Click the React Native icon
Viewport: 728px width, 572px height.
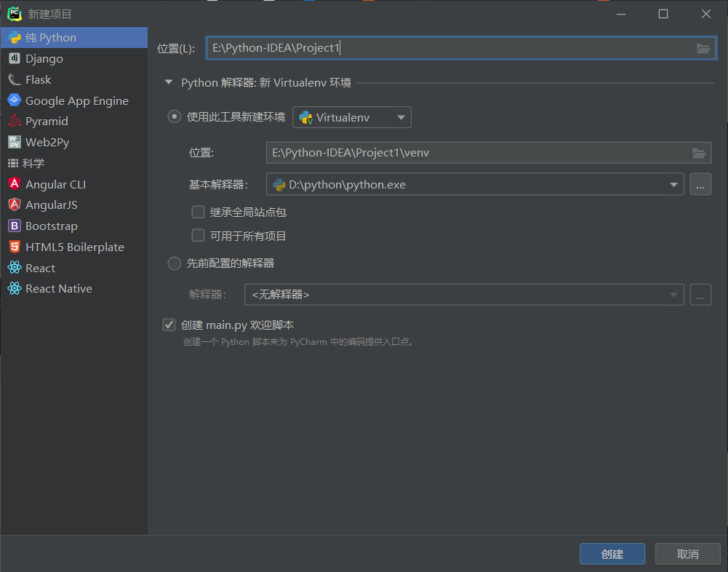click(x=15, y=289)
